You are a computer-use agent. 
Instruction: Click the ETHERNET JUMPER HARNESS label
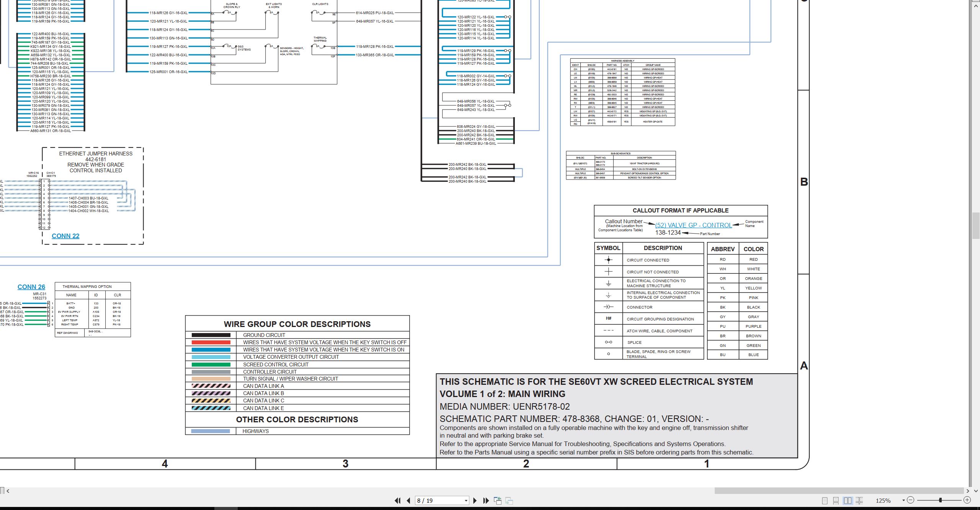[x=96, y=154]
